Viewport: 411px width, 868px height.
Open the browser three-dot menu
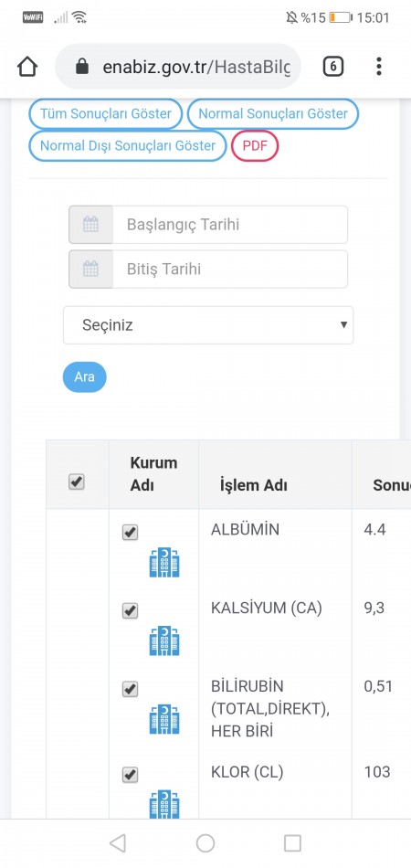(x=379, y=67)
